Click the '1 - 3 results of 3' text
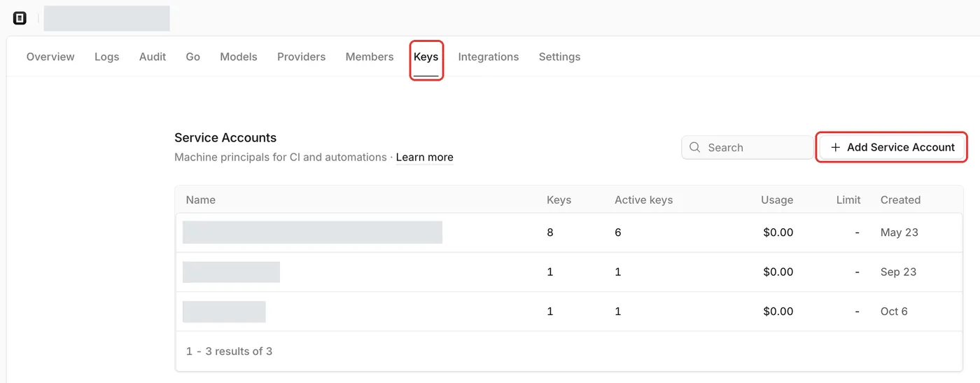The image size is (980, 383). tap(229, 351)
